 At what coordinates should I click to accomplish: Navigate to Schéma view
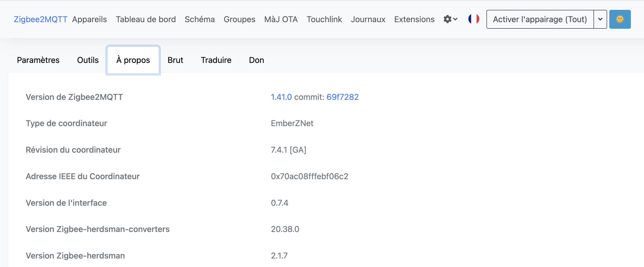click(x=200, y=19)
